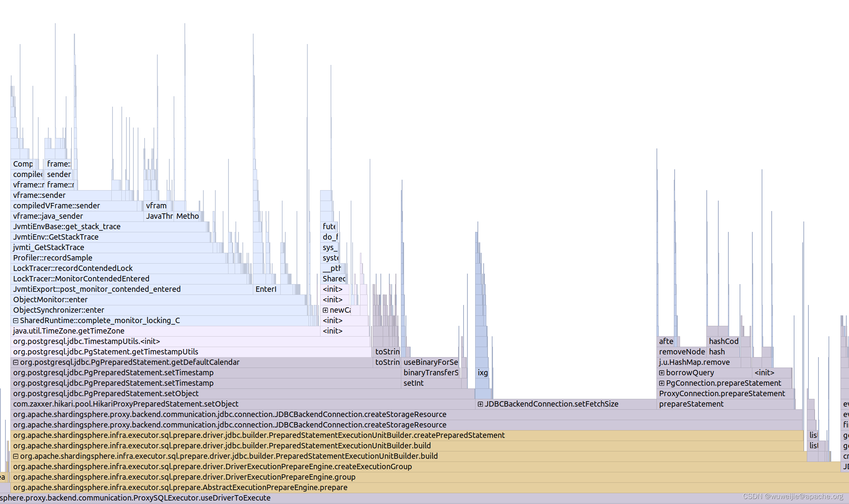Select ProxyConnection.prepareStatement frame
This screenshot has width=849, height=504.
pos(725,393)
